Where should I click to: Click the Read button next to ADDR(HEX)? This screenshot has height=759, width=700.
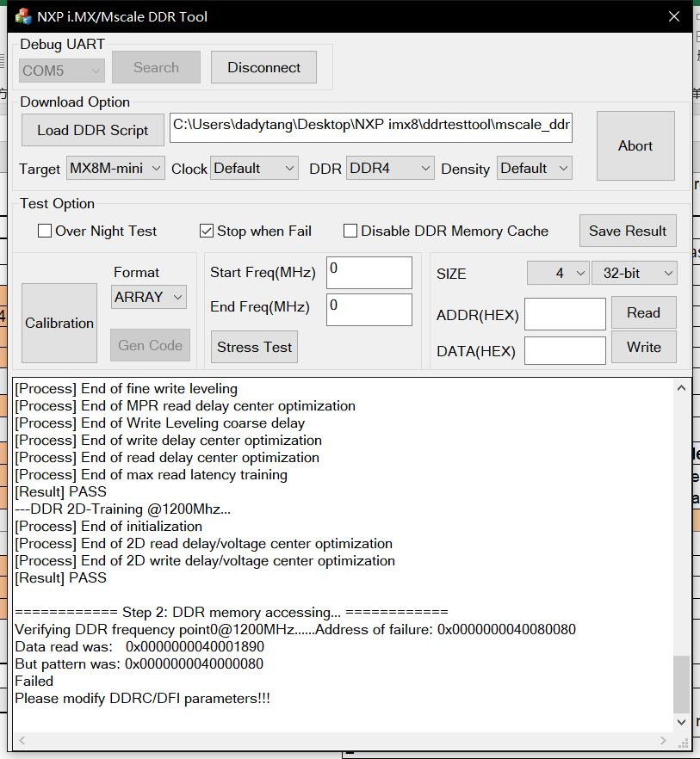point(643,312)
